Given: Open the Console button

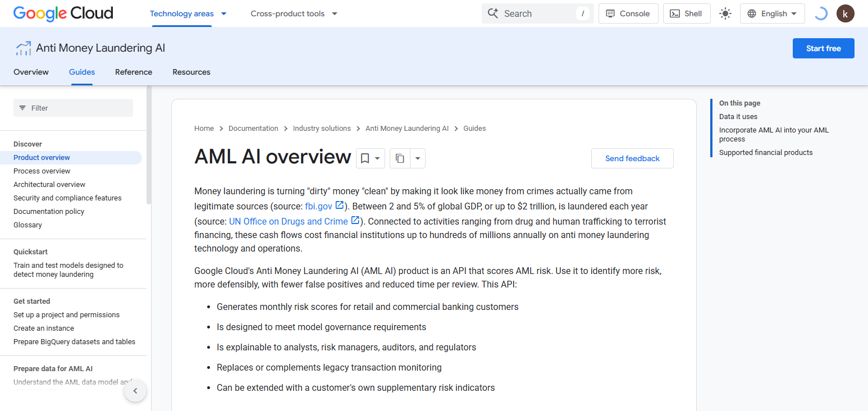Looking at the screenshot, I should (628, 13).
